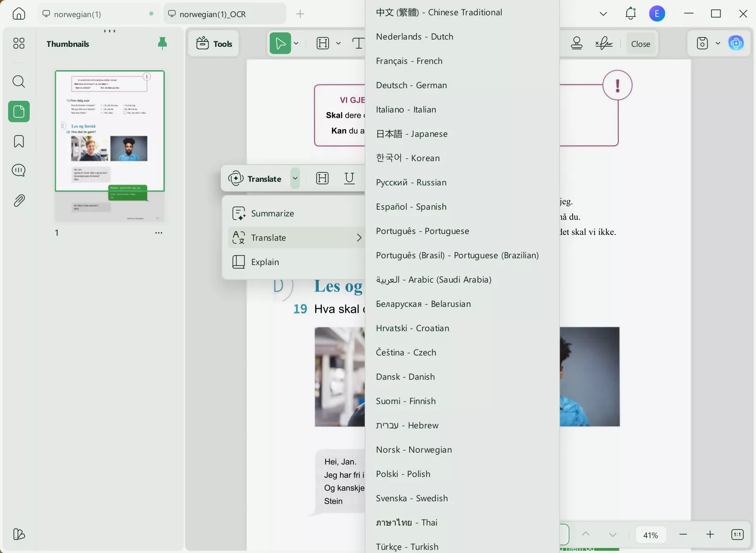The width and height of the screenshot is (756, 553).
Task: Save the document with the save icon
Action: click(702, 43)
